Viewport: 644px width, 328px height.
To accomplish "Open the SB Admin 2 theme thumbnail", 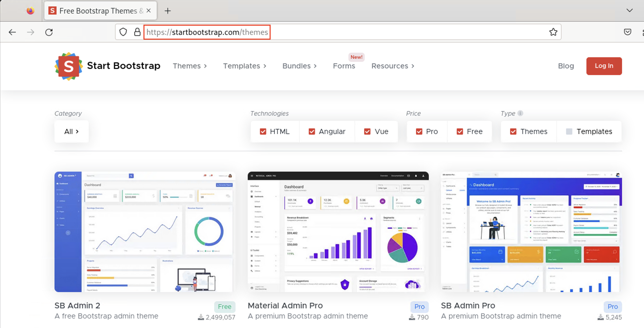I will 145,232.
